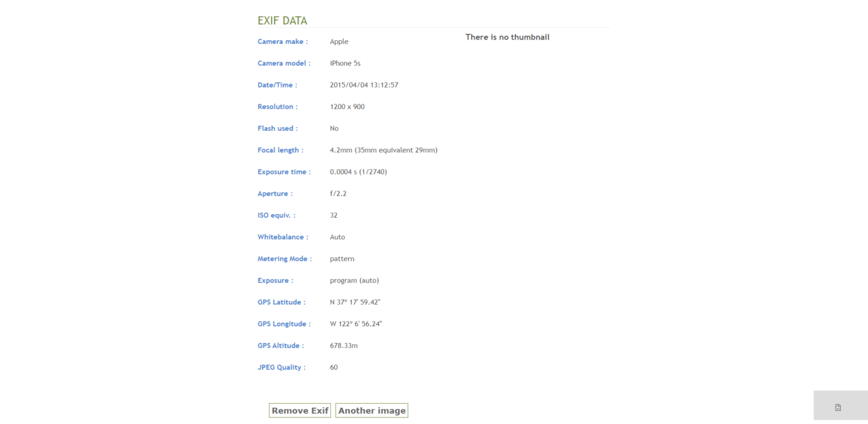Select the GPS Latitude coordinate value
The image size is (868, 424).
click(354, 301)
